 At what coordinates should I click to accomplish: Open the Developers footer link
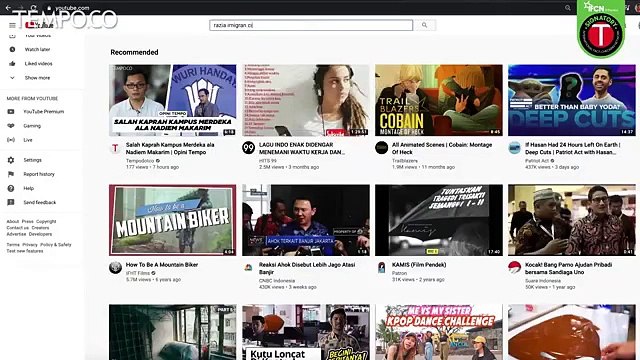coord(40,234)
